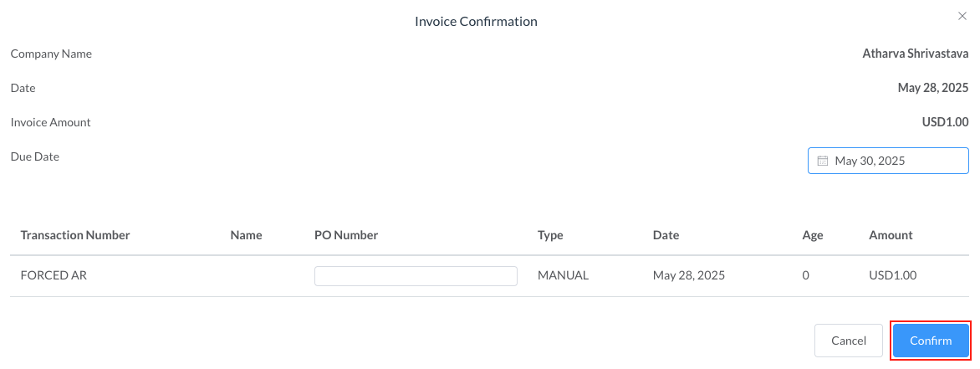Click the Amount column header
The width and height of the screenshot is (980, 369).
tap(891, 235)
